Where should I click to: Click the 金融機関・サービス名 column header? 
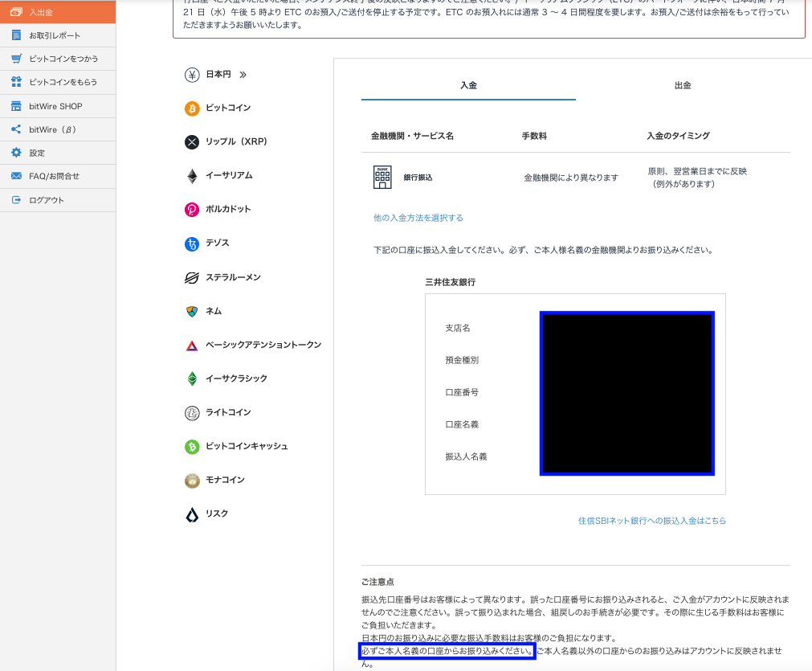pos(412,136)
